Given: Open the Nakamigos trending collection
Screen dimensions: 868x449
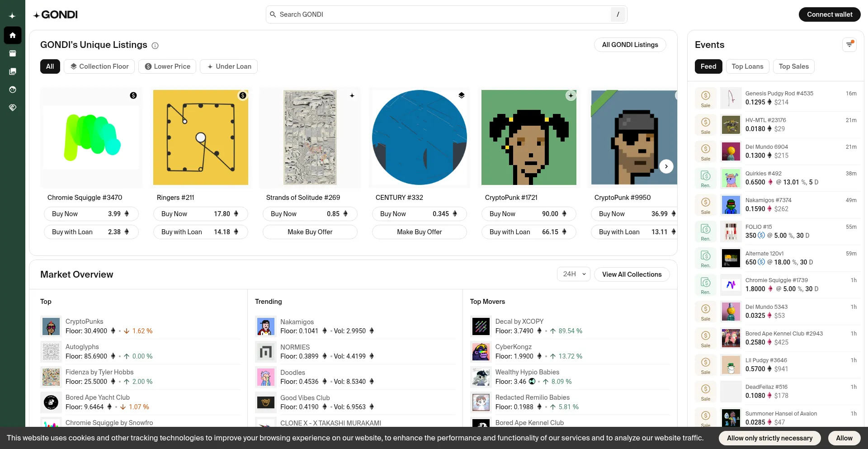Looking at the screenshot, I should (355, 326).
